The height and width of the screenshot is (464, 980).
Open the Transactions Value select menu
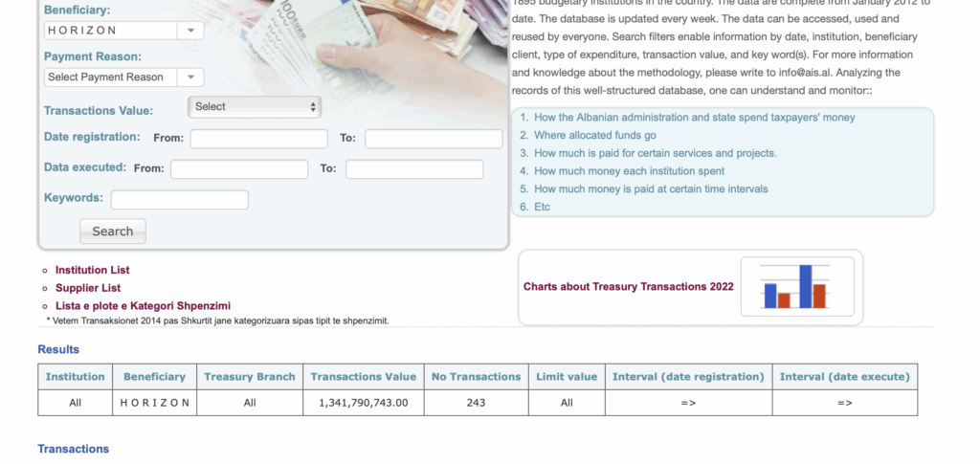tap(255, 107)
